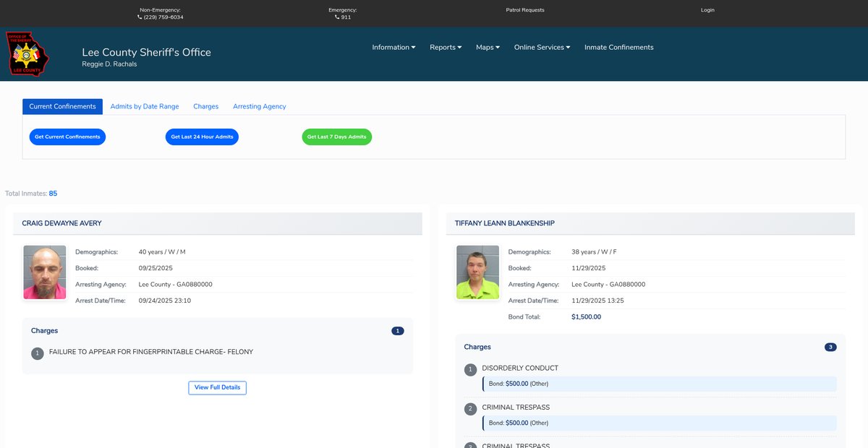
Task: Click the FAILURE TO APPEAR charge text
Action: (x=151, y=352)
